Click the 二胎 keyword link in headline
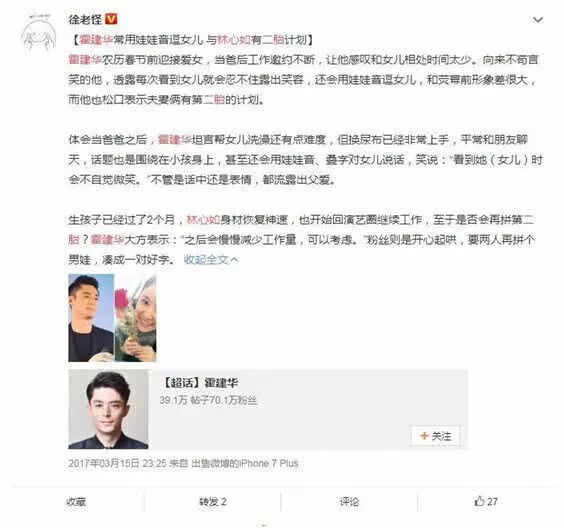564x528 pixels. pyautogui.click(x=273, y=40)
